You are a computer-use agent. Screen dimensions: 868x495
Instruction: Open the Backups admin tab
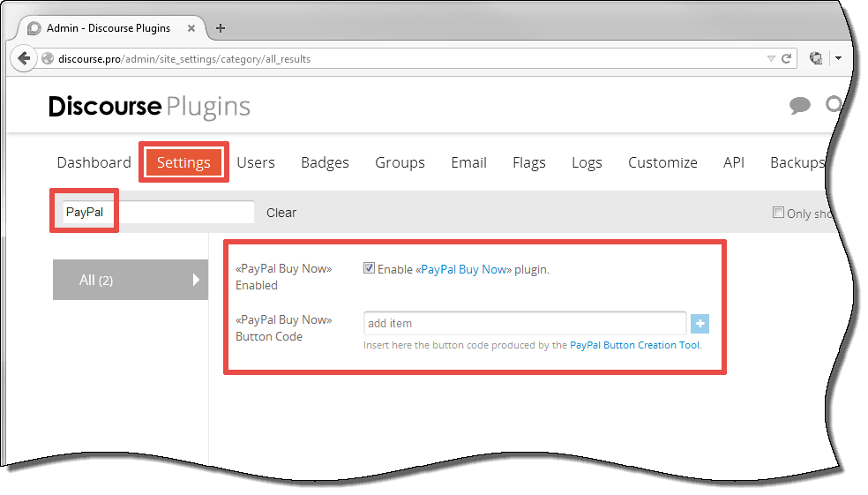[797, 162]
